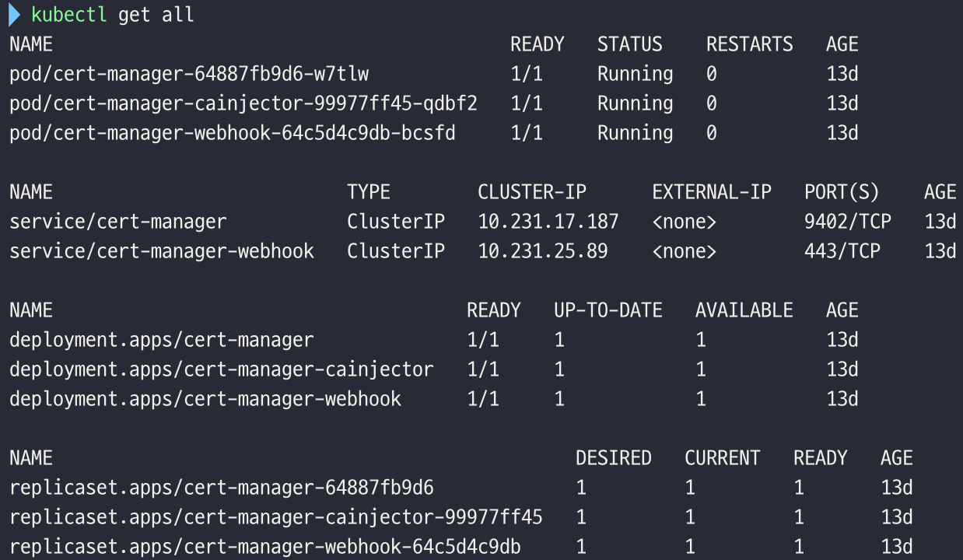Click Running status of webhook pod

(635, 133)
